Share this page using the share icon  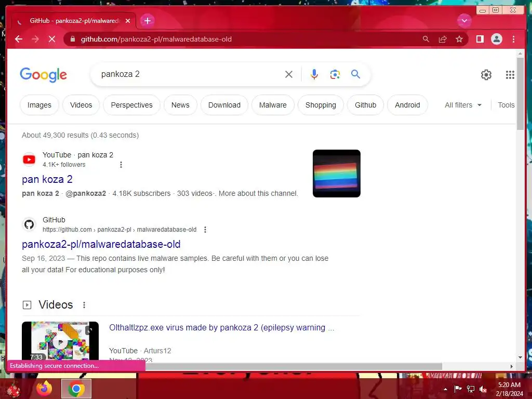(443, 39)
